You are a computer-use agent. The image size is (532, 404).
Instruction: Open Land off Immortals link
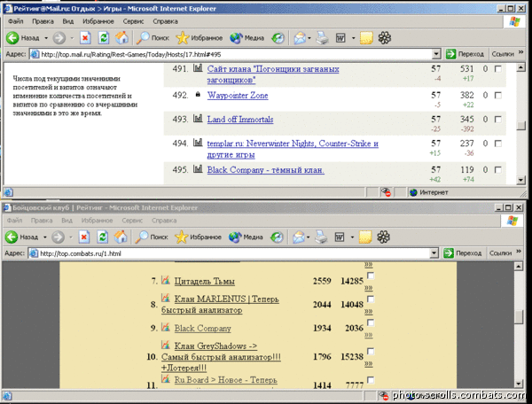[240, 120]
